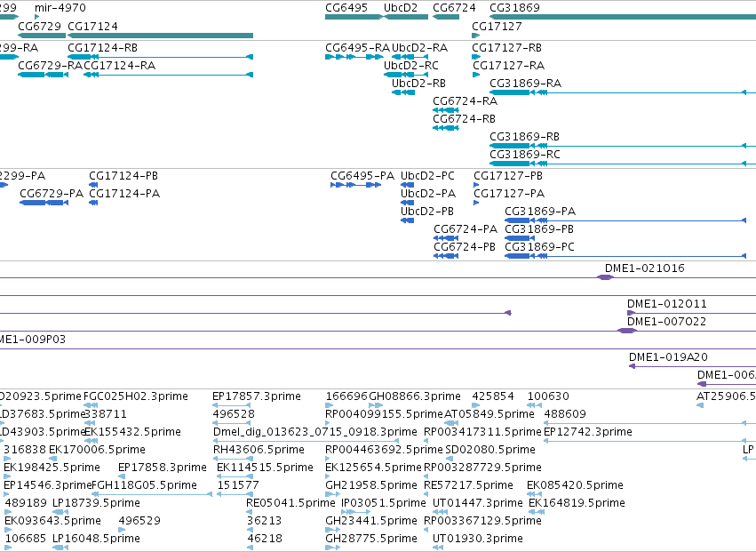Open the UbcD2-PA protein label

click(x=428, y=194)
